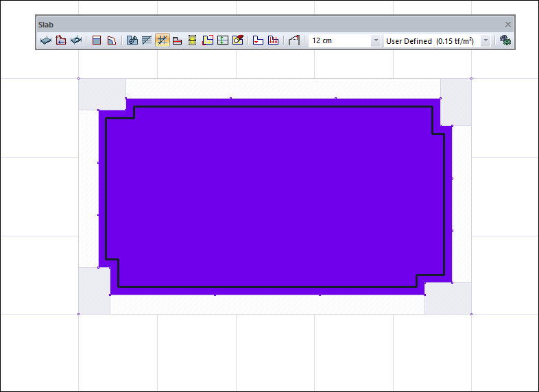The image size is (539, 392).
Task: Select the eraser over box icon
Action: pyautogui.click(x=238, y=40)
